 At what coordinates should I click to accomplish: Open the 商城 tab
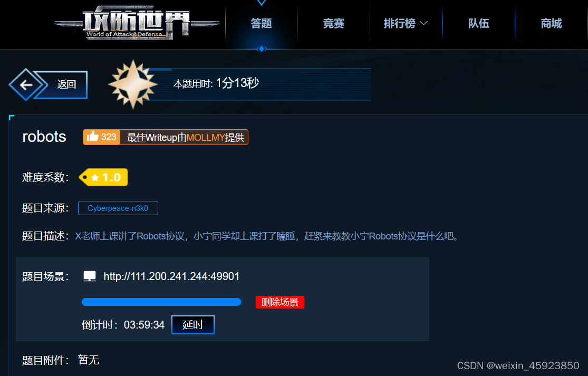pos(551,24)
